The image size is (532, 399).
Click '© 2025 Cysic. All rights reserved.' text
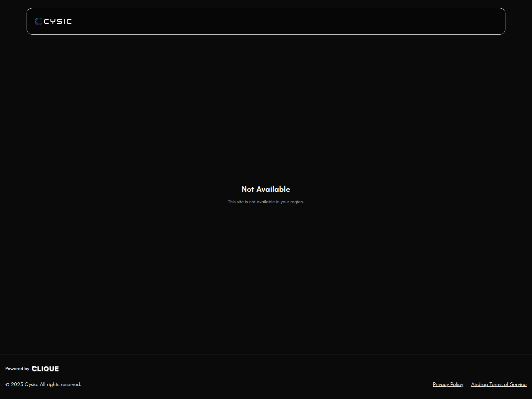point(43,384)
